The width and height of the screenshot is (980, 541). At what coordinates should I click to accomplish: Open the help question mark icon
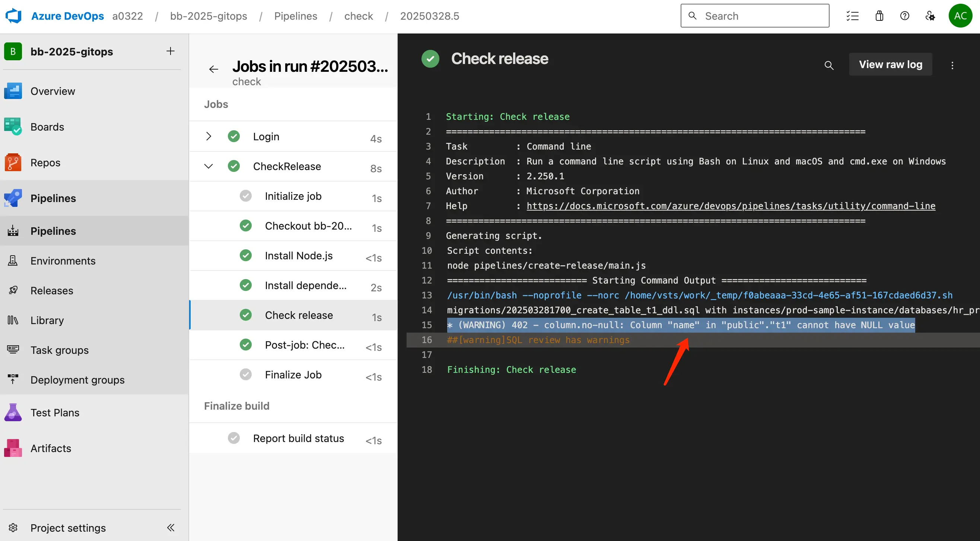[x=904, y=16]
